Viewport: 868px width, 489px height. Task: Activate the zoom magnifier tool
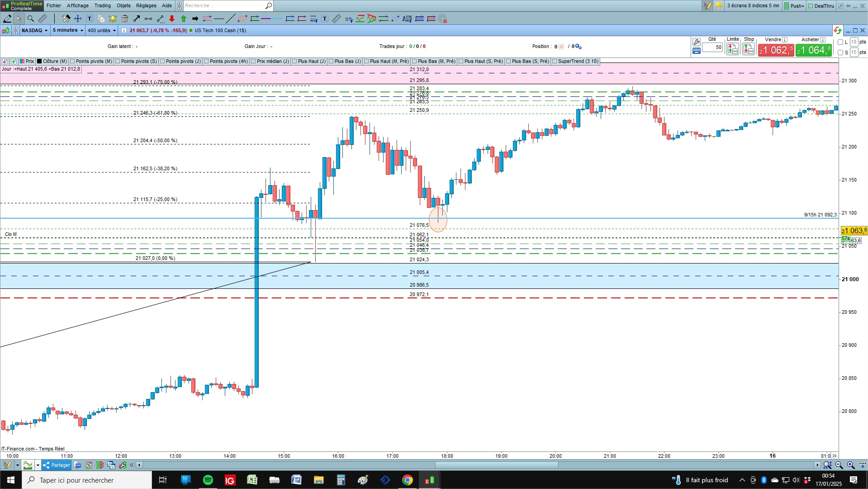point(31,19)
